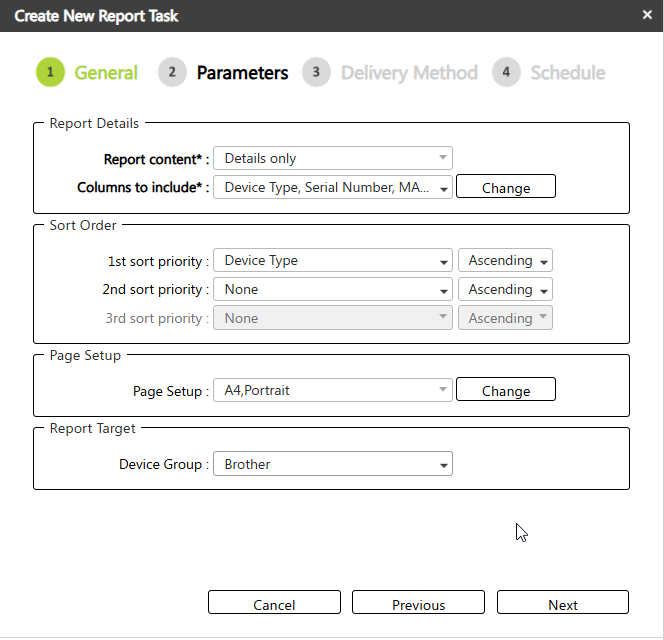Select Device Group dropdown showing Brother
Image resolution: width=664 pixels, height=640 pixels.
pyautogui.click(x=332, y=465)
